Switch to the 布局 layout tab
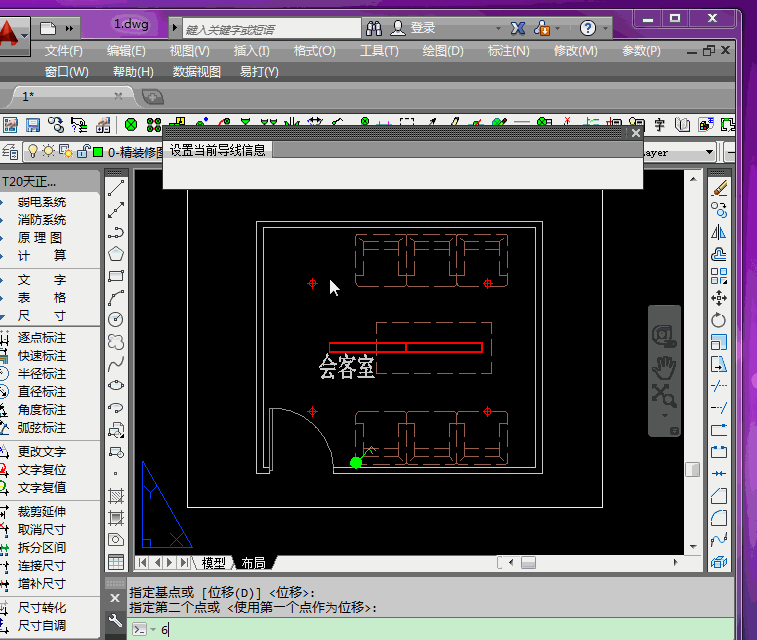Screen dimensions: 757x640 pos(253,563)
